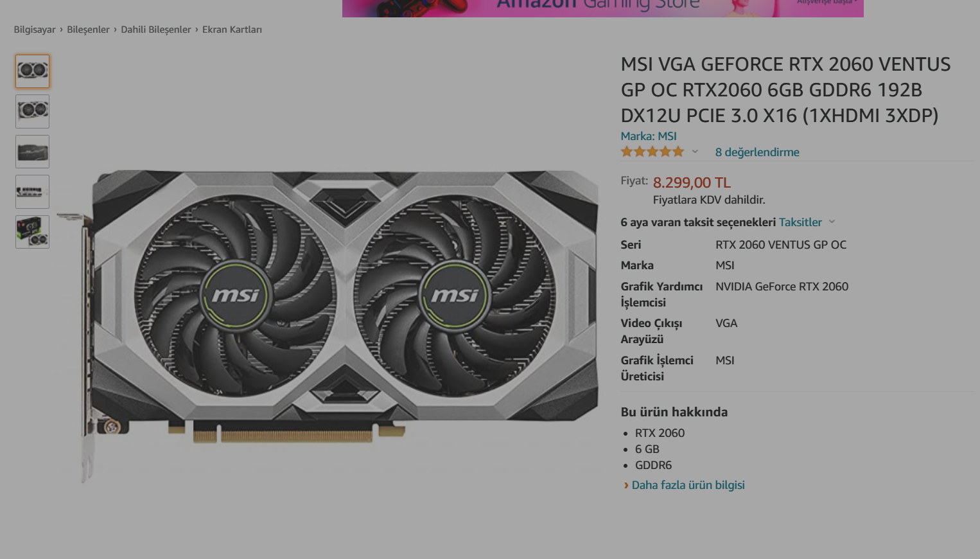This screenshot has height=559, width=980.
Task: Open the Ekran Kartları breadcrumb
Action: [x=232, y=30]
